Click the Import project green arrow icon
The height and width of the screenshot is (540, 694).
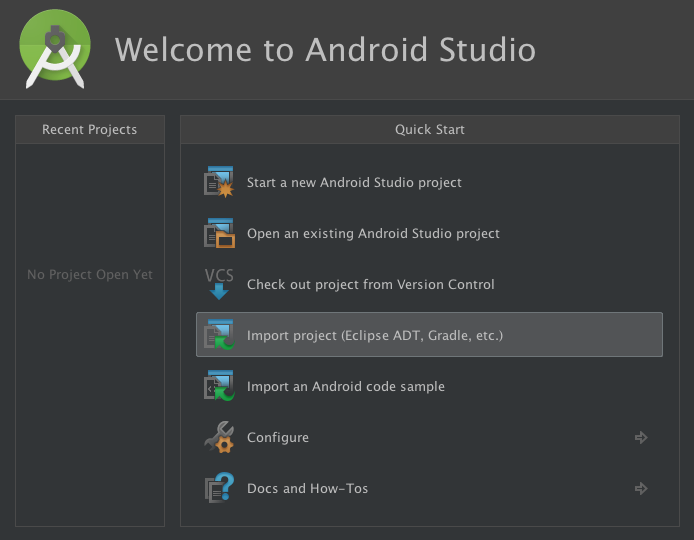219,335
